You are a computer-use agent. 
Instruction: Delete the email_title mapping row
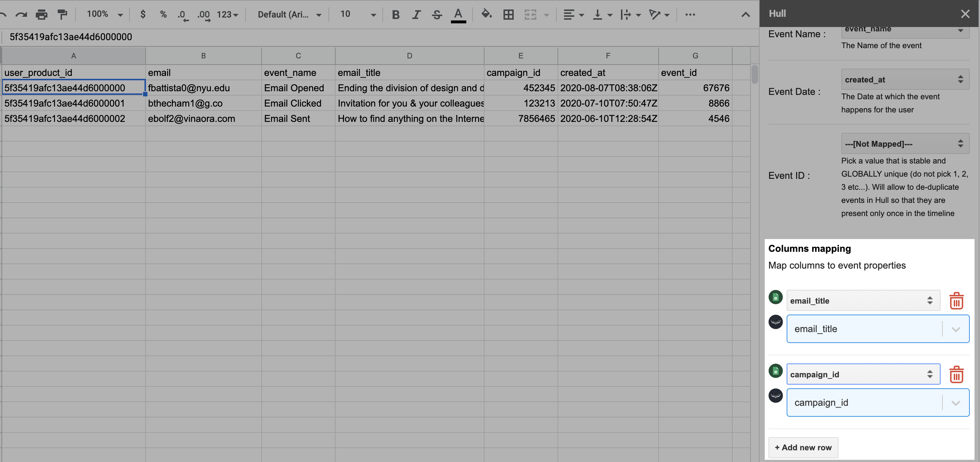pos(956,301)
